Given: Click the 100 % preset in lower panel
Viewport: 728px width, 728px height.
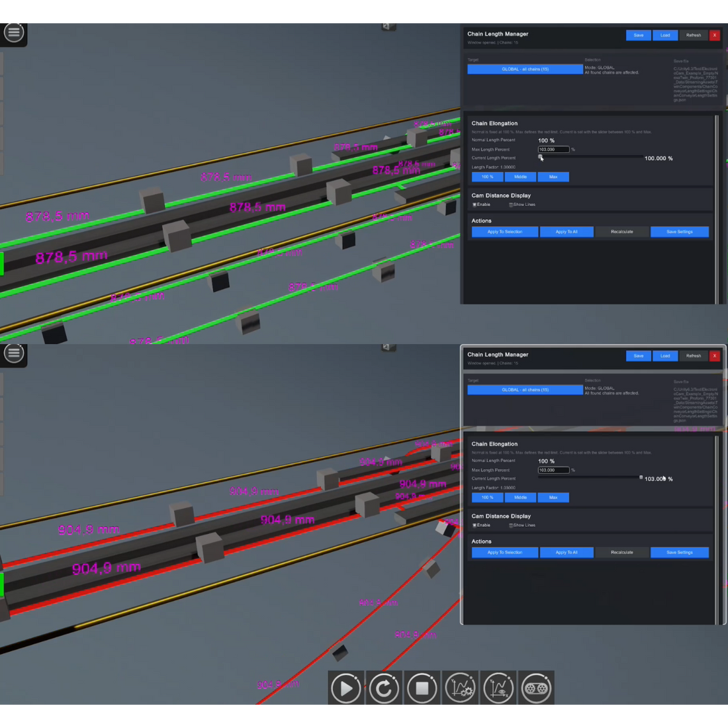Looking at the screenshot, I should tap(487, 498).
